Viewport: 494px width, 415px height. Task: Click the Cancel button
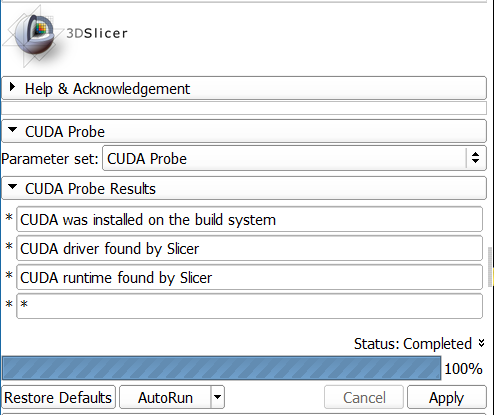tap(364, 397)
